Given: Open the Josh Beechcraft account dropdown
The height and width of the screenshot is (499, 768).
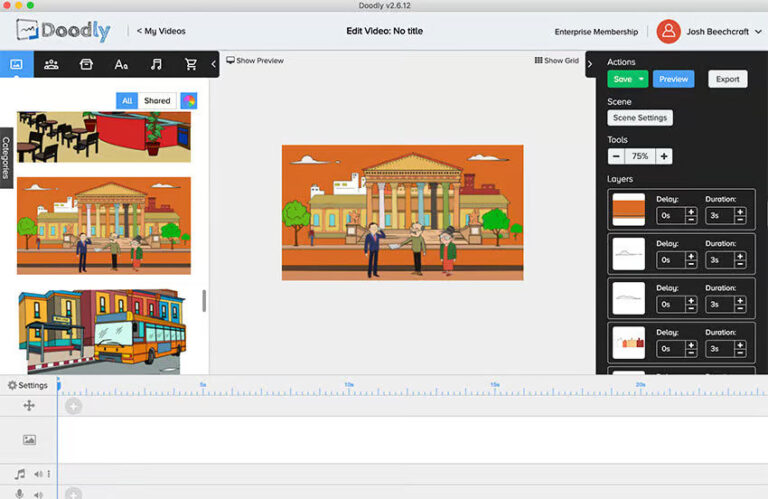Looking at the screenshot, I should (x=724, y=31).
